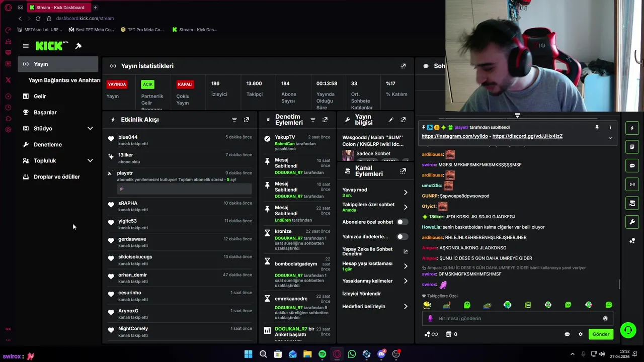Open three-dot menu on pinned message
Screen dimensions: 644x362
coord(610,128)
